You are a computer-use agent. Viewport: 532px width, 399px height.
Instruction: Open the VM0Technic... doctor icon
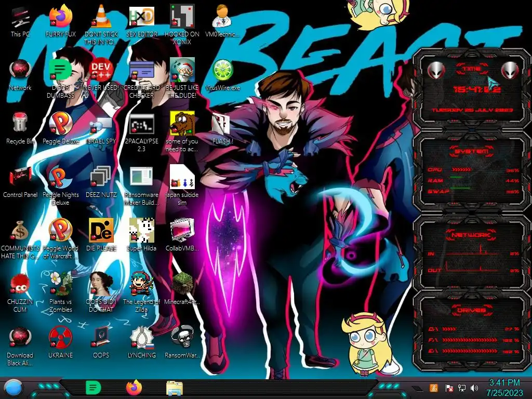tap(222, 21)
